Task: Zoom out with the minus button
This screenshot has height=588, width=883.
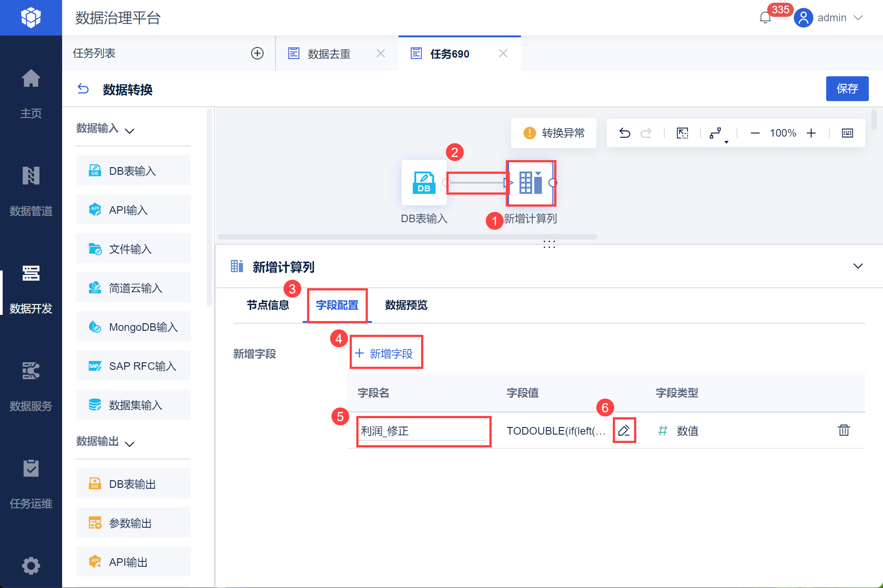Action: pyautogui.click(x=755, y=133)
